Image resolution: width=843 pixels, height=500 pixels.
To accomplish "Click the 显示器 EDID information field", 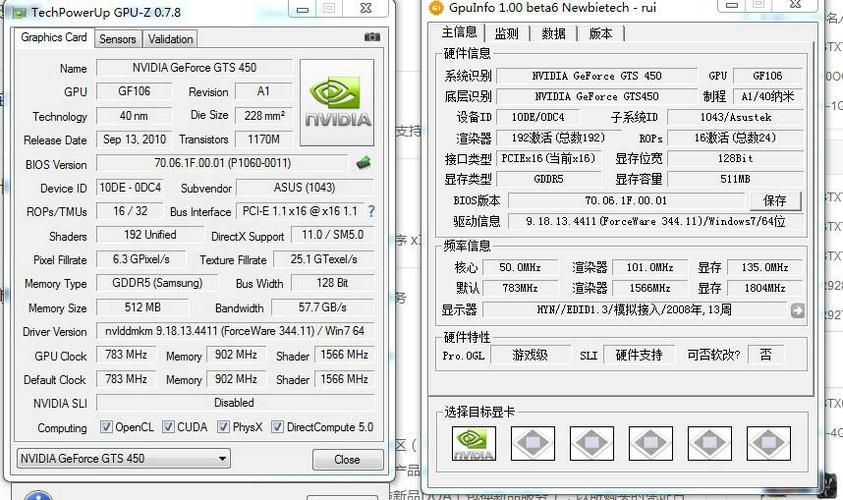I will 635,310.
